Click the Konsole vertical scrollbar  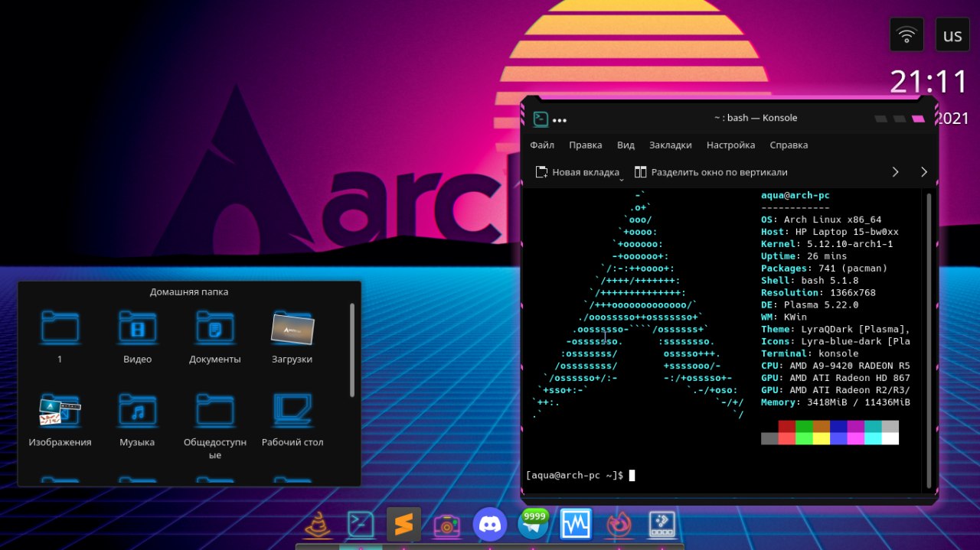pos(929,340)
